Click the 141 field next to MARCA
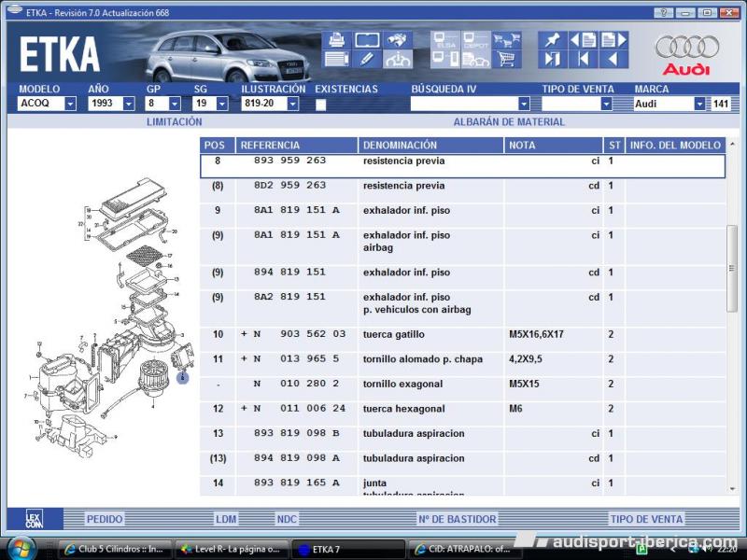The image size is (747, 560). click(720, 104)
